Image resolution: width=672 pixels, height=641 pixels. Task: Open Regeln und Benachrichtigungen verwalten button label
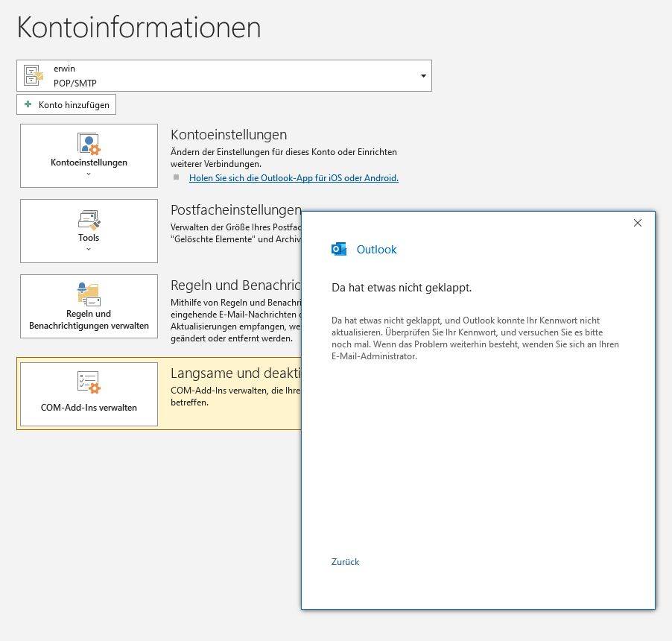[89, 320]
